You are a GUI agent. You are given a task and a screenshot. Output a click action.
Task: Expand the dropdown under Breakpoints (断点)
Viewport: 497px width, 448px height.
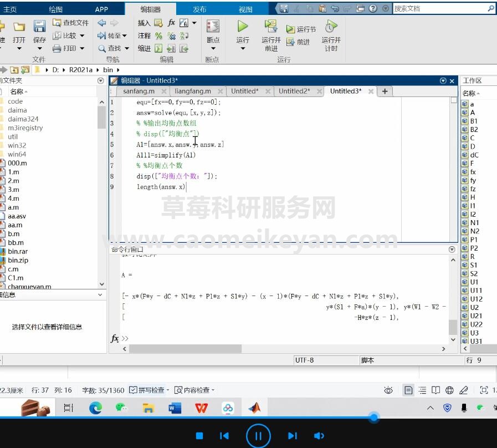pyautogui.click(x=213, y=49)
